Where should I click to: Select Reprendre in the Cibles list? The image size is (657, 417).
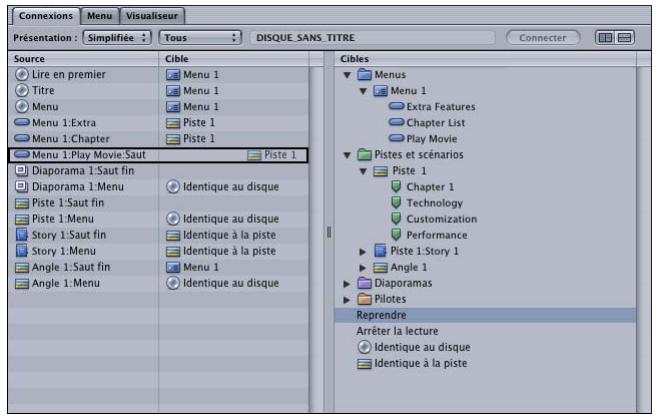click(x=485, y=315)
